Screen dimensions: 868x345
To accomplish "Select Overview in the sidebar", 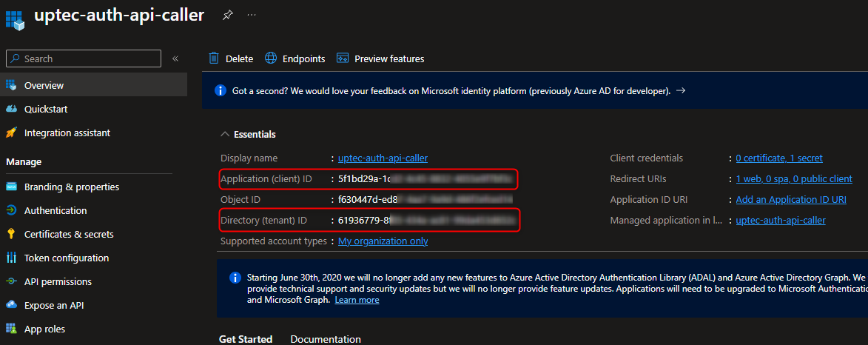I will coord(44,85).
